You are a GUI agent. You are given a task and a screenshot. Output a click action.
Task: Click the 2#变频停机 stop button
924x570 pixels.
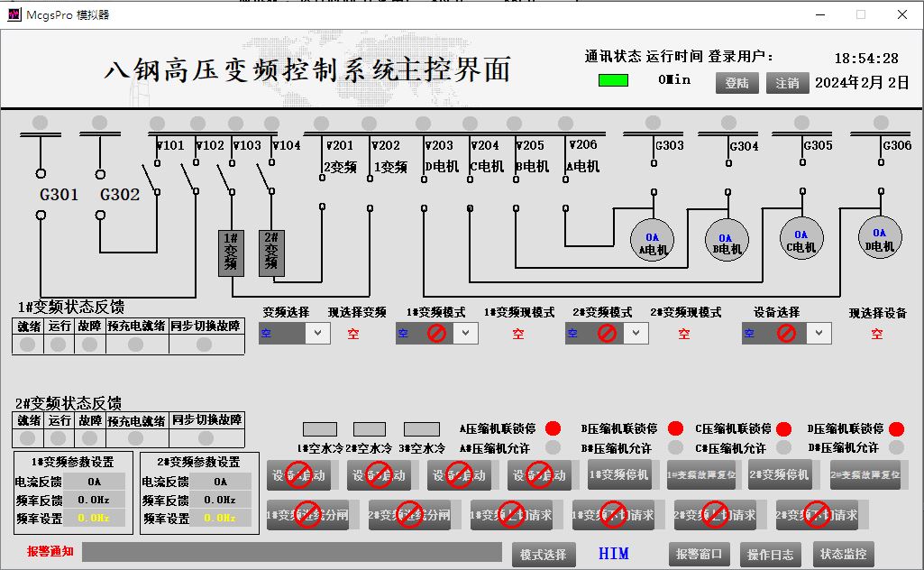pyautogui.click(x=780, y=475)
